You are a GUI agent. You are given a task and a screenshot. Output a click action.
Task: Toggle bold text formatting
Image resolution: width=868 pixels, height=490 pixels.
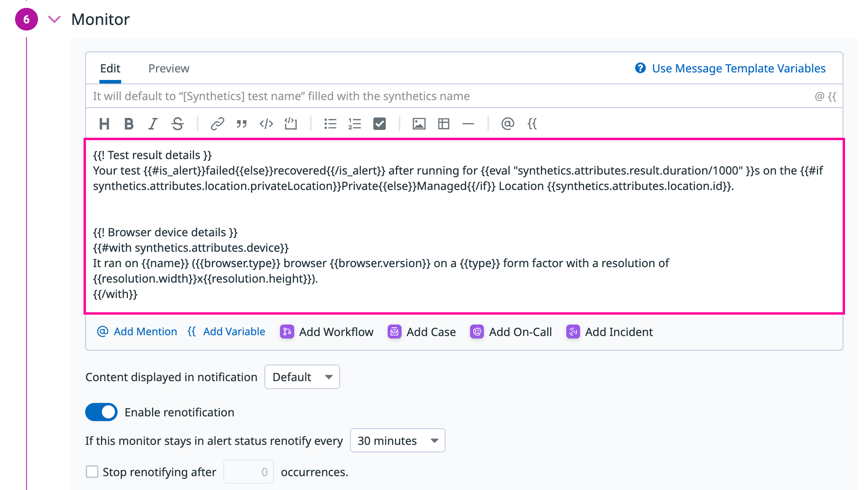click(x=129, y=124)
